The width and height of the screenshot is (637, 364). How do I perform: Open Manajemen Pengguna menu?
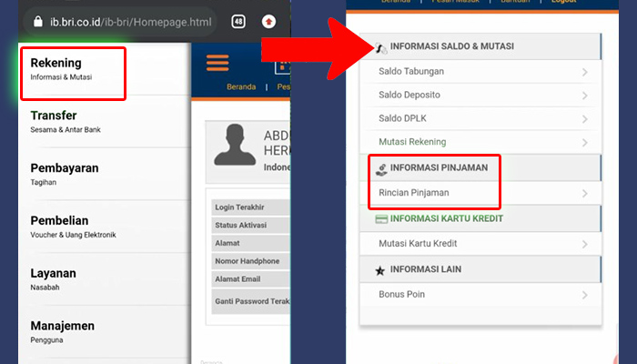(x=105, y=331)
